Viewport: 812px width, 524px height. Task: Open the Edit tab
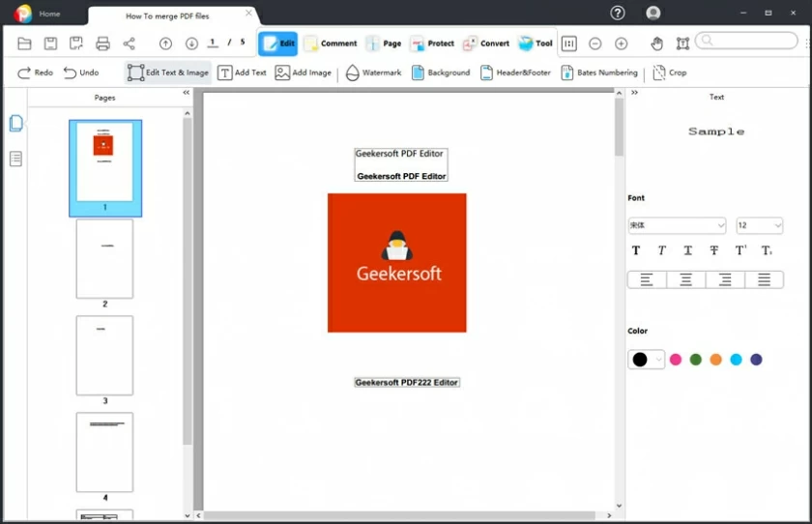[x=278, y=44]
